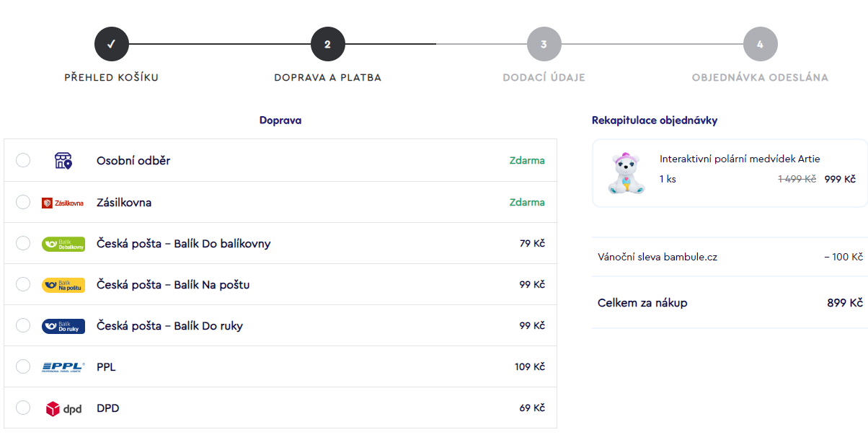
Task: Click the DPD carrier logo
Action: point(63,408)
